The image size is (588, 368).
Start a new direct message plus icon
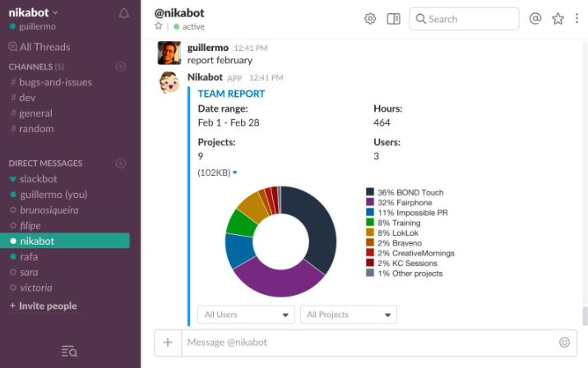[x=121, y=163]
